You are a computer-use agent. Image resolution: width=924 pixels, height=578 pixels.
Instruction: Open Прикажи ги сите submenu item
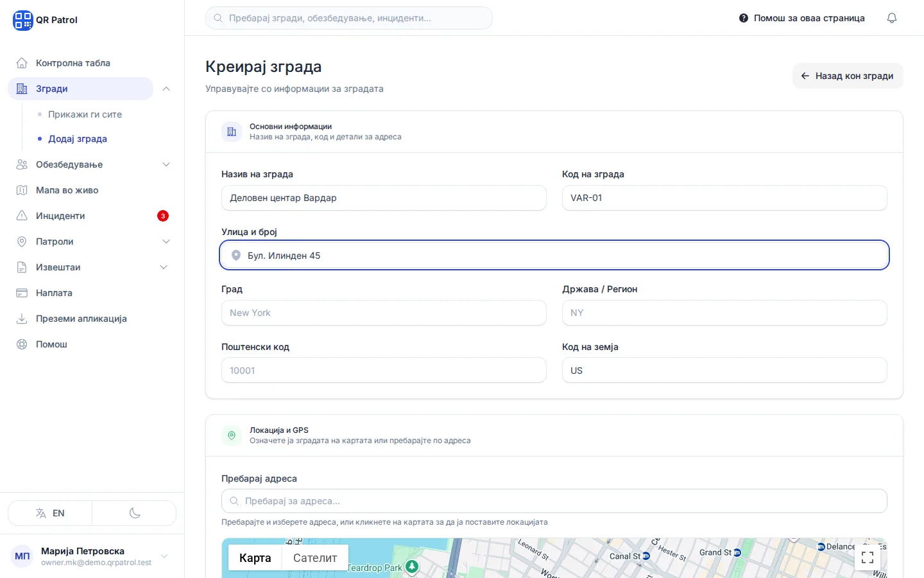[x=85, y=114]
